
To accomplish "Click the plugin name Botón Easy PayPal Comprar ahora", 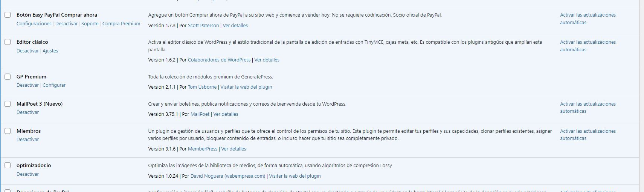I will coord(57,15).
